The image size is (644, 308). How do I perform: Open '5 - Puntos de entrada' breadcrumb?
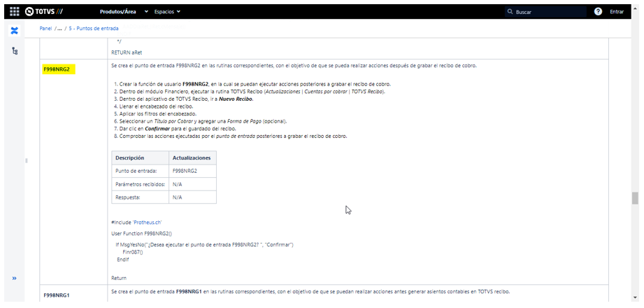(x=94, y=29)
